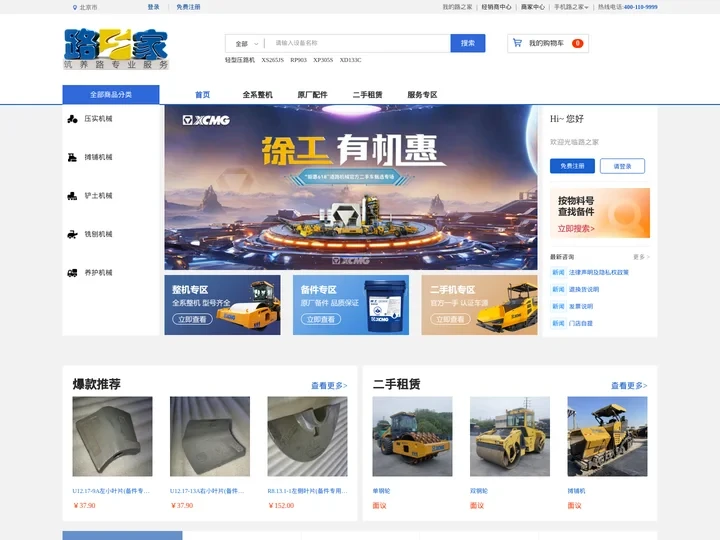
Task: Open the 全部 search category dropdown
Action: coord(247,44)
